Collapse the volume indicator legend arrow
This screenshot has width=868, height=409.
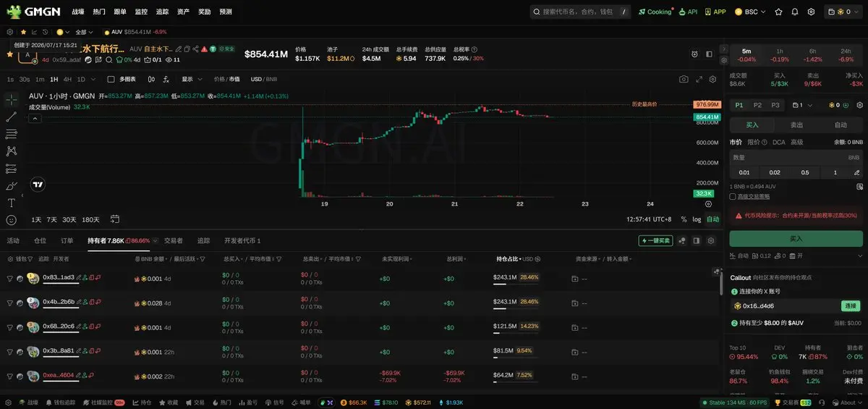click(34, 119)
